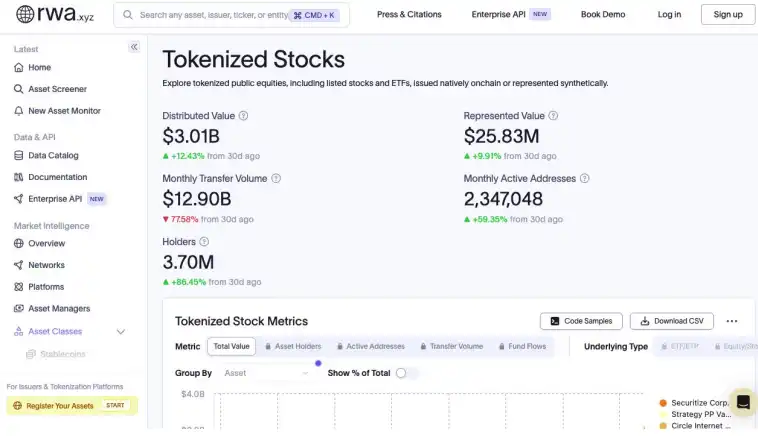This screenshot has height=436, width=758.
Task: Click the Circle Internet legend color swatch
Action: tap(663, 426)
